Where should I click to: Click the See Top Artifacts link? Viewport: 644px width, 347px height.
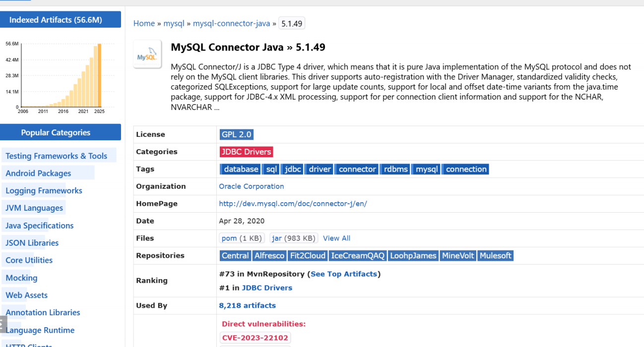pyautogui.click(x=344, y=274)
